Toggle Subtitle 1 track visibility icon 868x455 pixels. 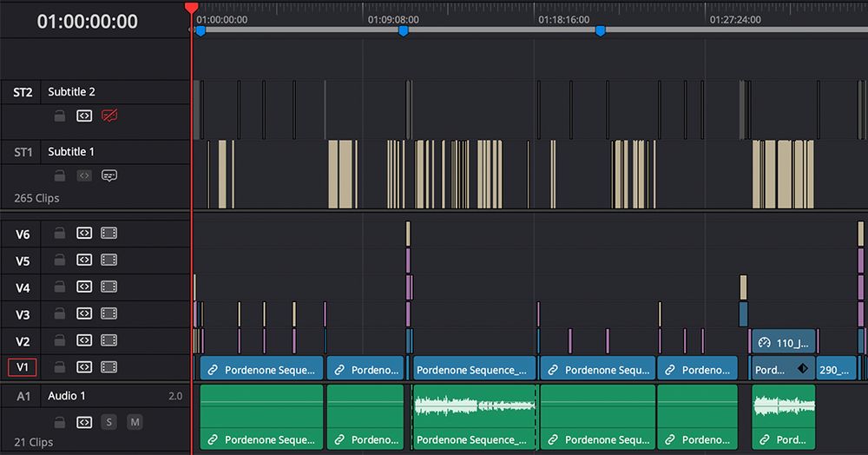click(109, 175)
